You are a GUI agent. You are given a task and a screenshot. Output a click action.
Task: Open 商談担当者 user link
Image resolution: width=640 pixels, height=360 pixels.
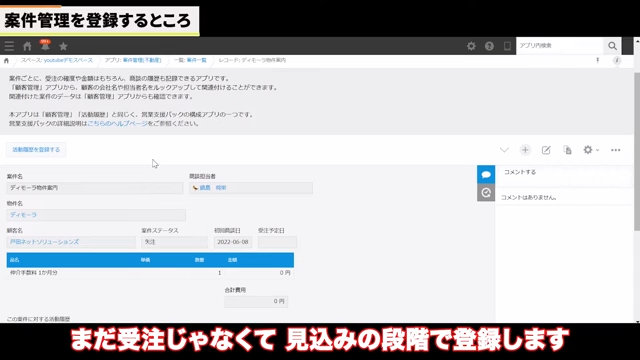[213, 188]
